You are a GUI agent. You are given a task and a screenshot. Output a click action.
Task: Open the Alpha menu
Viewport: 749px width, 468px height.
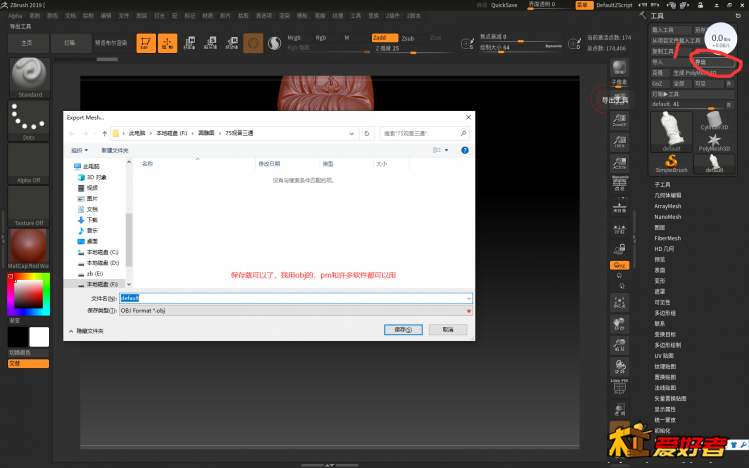point(15,16)
